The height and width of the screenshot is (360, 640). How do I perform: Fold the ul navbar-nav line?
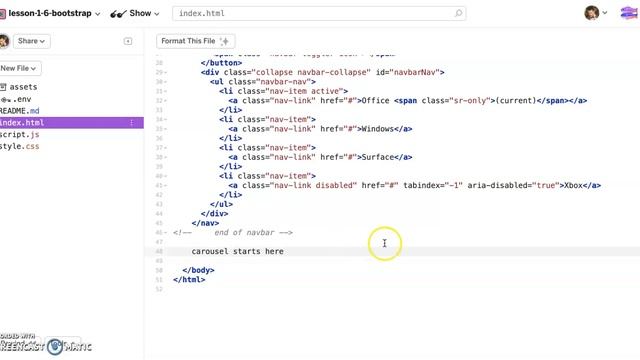(x=166, y=82)
